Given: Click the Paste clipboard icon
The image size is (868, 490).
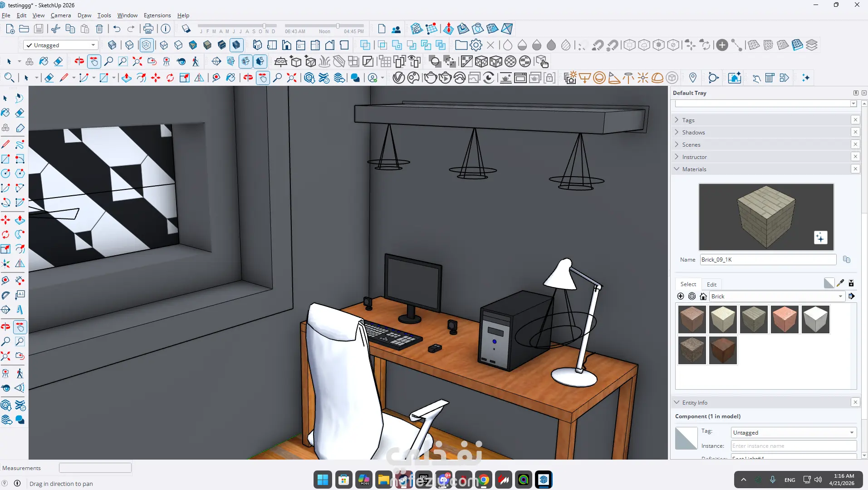Looking at the screenshot, I should click(x=85, y=29).
